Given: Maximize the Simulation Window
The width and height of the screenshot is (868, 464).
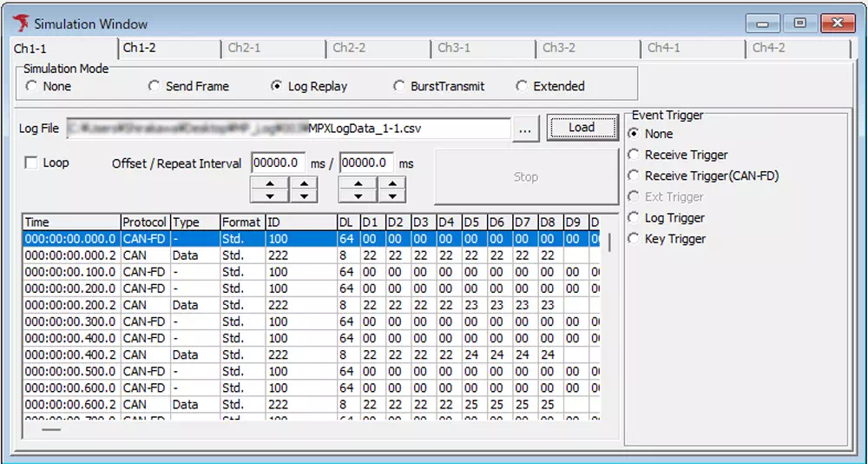Looking at the screenshot, I should click(799, 23).
